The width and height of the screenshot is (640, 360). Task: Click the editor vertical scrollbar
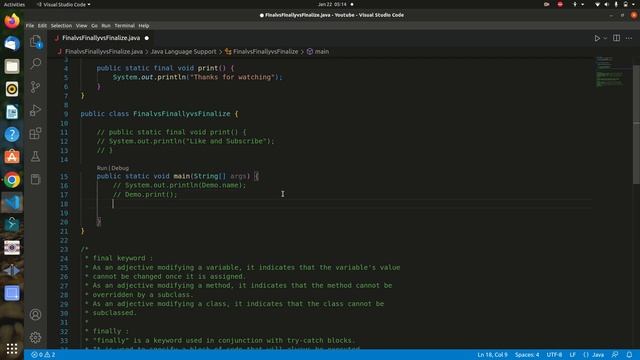click(x=636, y=124)
